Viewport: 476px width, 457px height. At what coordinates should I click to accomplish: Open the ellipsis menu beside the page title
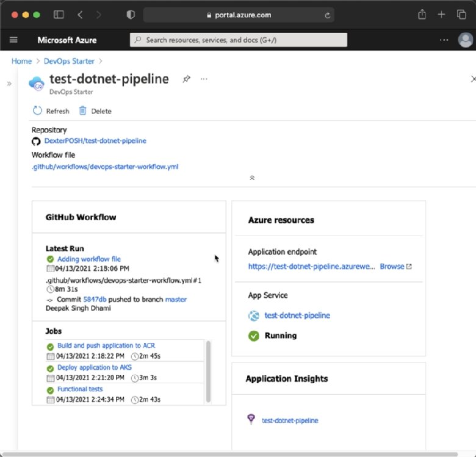click(204, 79)
